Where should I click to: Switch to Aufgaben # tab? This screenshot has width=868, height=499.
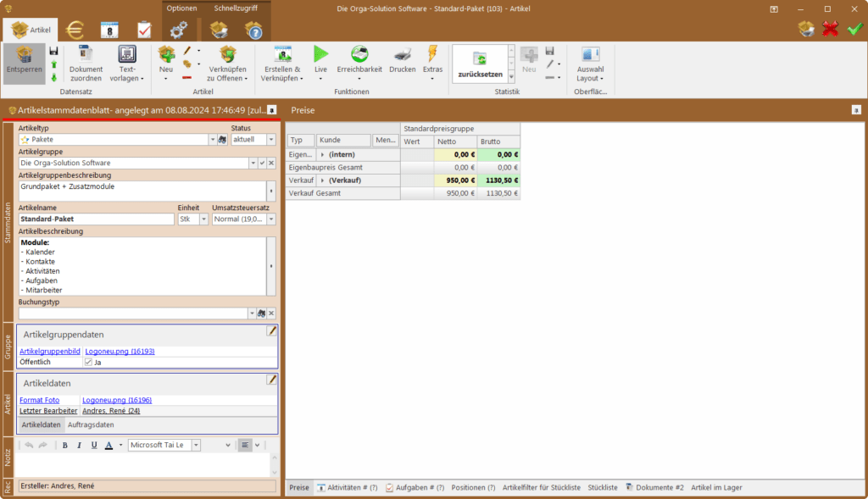click(415, 488)
